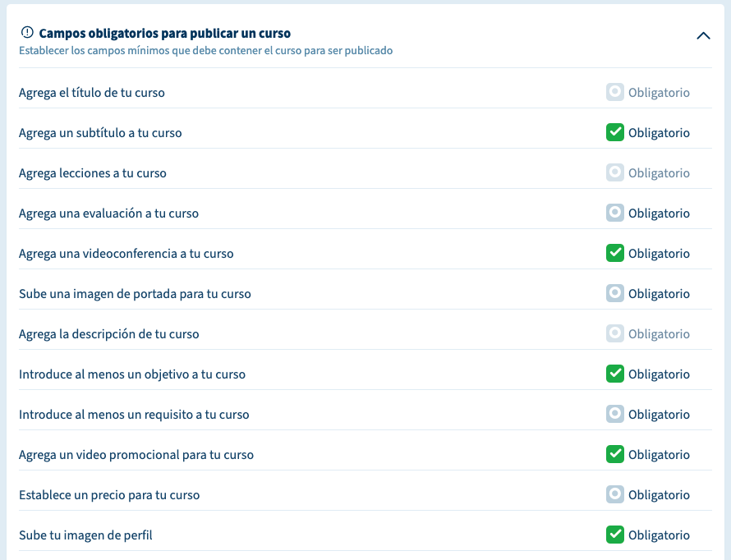Enable Obligatorio for precio para tu curso

[615, 494]
